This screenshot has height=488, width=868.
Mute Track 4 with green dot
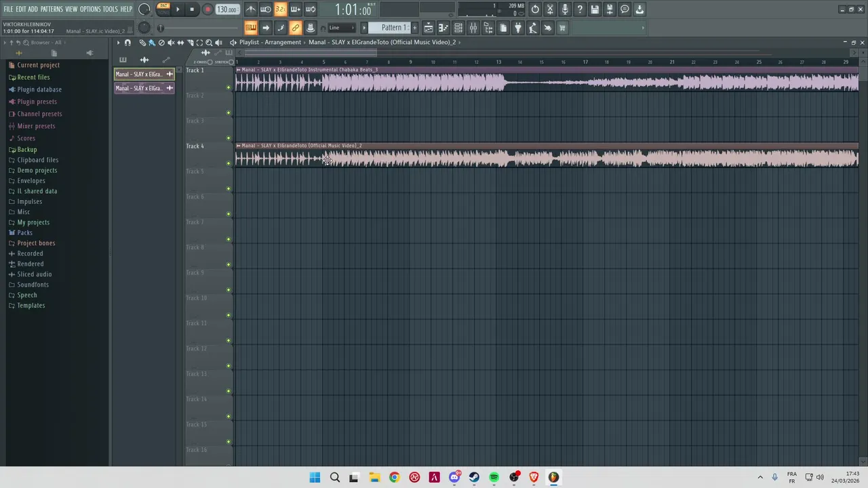pyautogui.click(x=229, y=163)
